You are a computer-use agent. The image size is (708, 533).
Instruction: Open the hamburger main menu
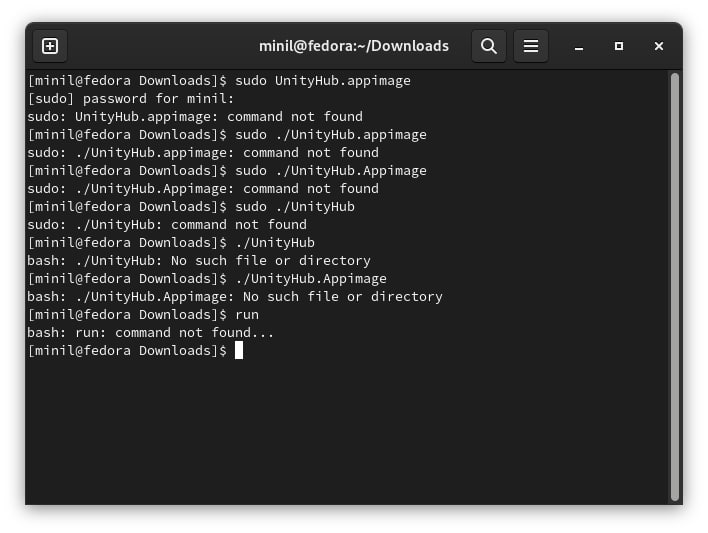(531, 46)
